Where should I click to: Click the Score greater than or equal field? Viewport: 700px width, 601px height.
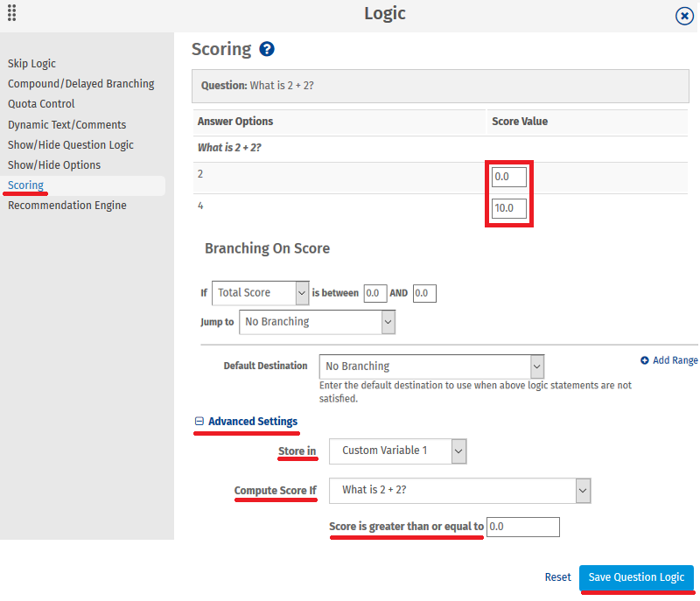pos(523,527)
